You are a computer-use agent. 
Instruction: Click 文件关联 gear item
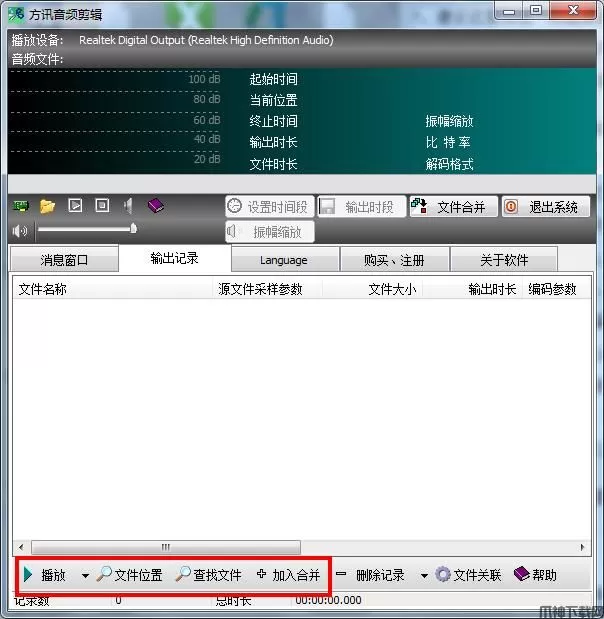[x=468, y=575]
